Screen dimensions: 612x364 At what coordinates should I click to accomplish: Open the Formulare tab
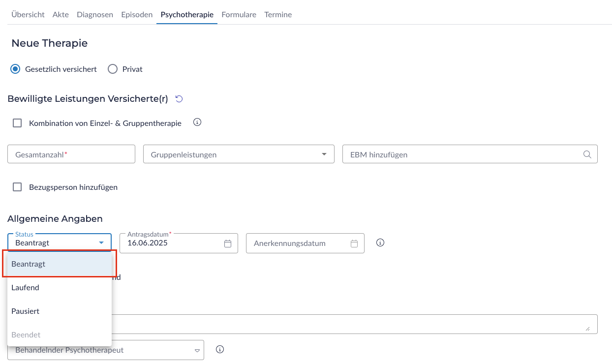click(239, 15)
